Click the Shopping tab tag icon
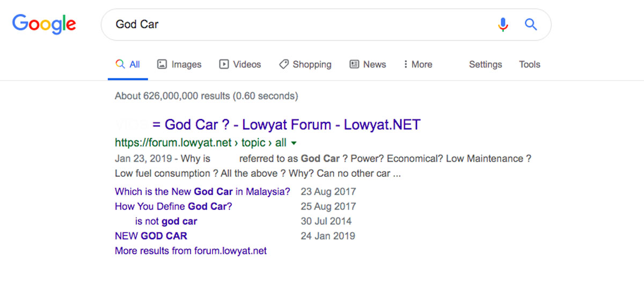This screenshot has width=644, height=283. pyautogui.click(x=284, y=64)
